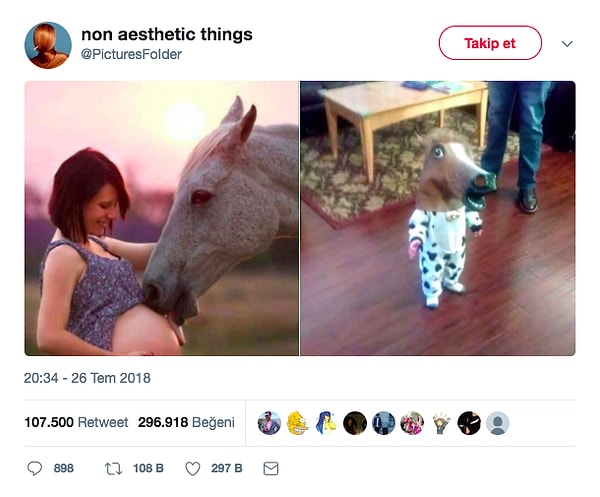View the 296.918 Beğeni likes list

pos(186,423)
